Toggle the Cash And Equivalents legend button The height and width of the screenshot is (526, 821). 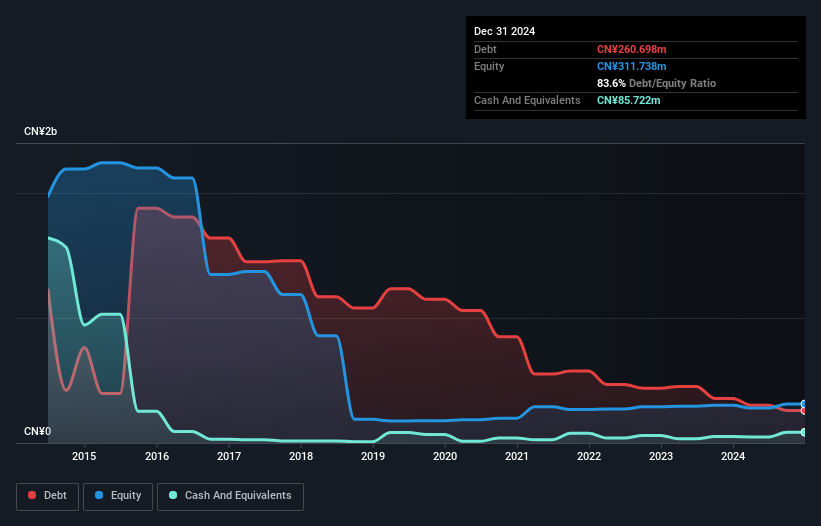(x=230, y=496)
